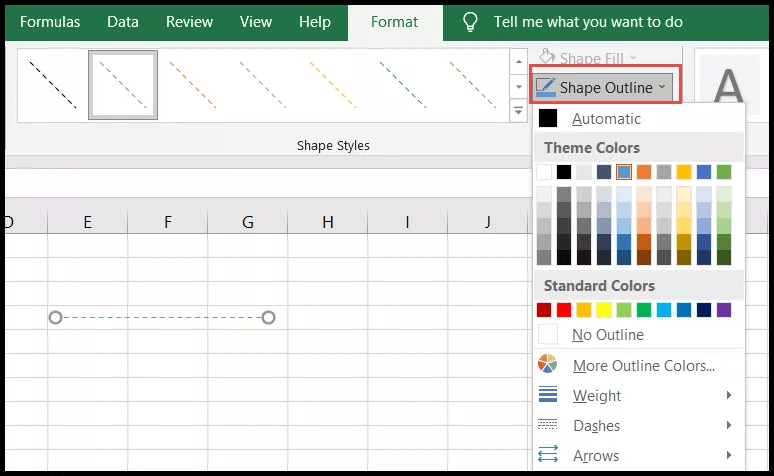
Task: Toggle the Shape Outline dropdown arrow
Action: coord(662,87)
